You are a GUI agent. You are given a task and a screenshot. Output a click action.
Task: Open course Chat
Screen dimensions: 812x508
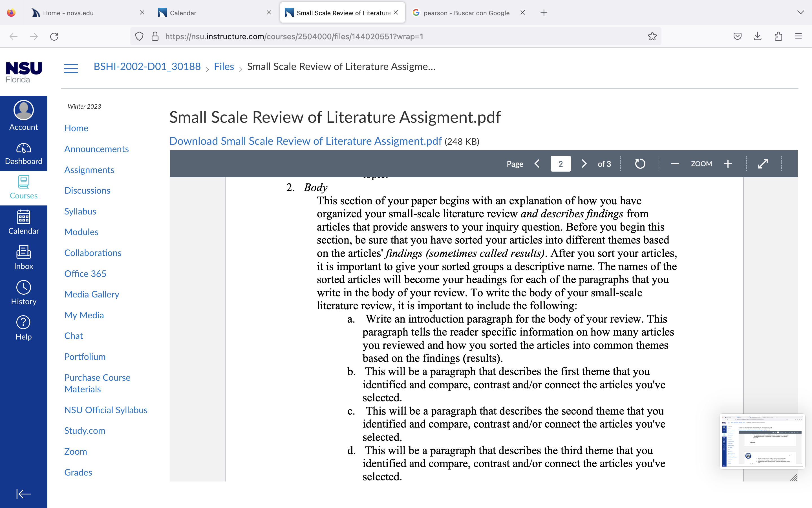[x=74, y=336]
